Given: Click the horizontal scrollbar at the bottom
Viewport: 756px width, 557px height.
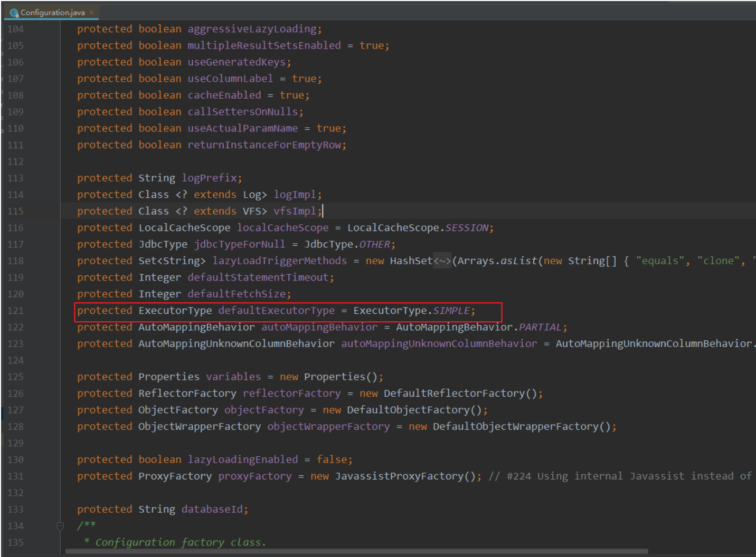Looking at the screenshot, I should point(356,551).
